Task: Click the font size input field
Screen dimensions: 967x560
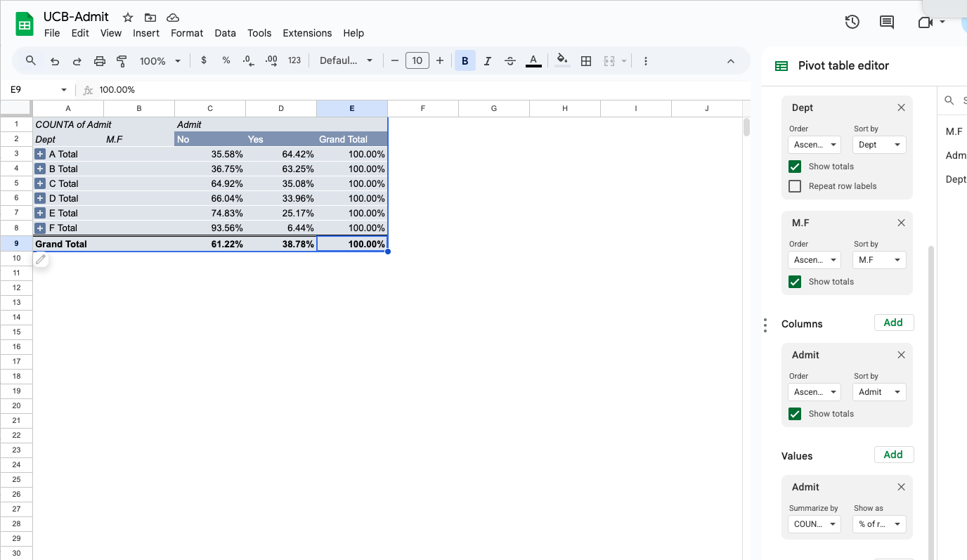Action: pyautogui.click(x=417, y=61)
